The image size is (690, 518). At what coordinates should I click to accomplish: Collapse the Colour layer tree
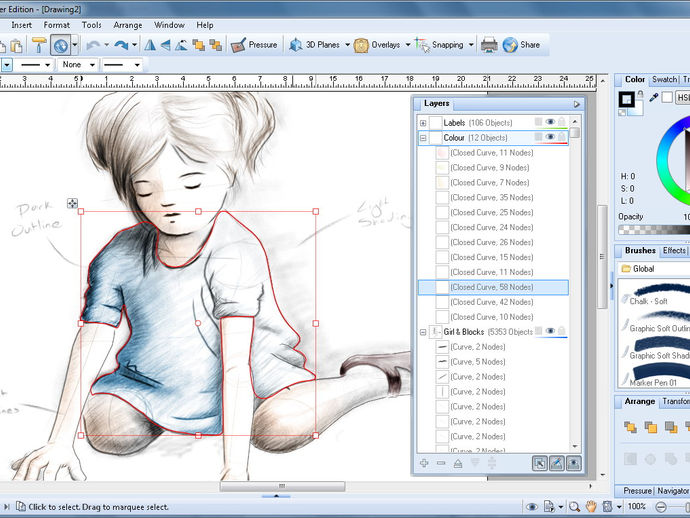[x=423, y=138]
